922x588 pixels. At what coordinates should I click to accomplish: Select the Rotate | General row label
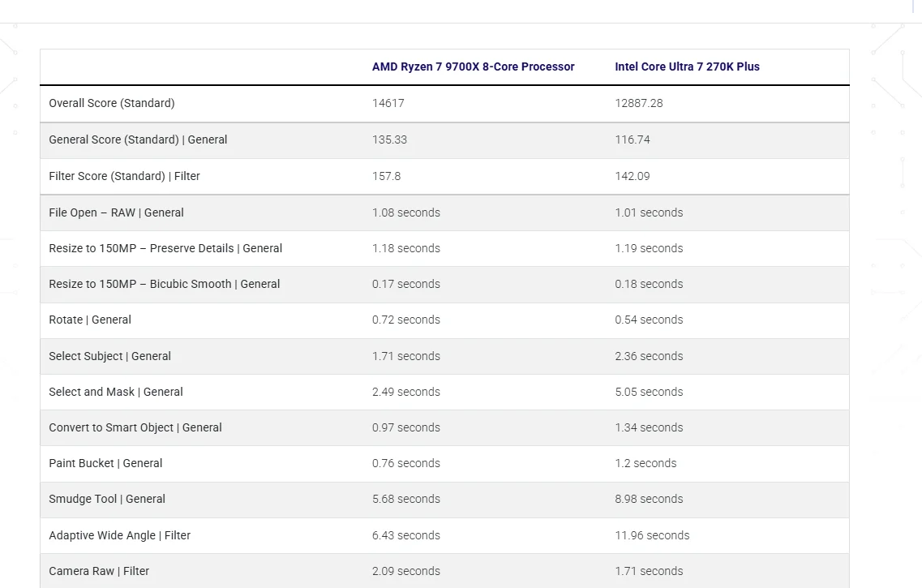pos(90,320)
